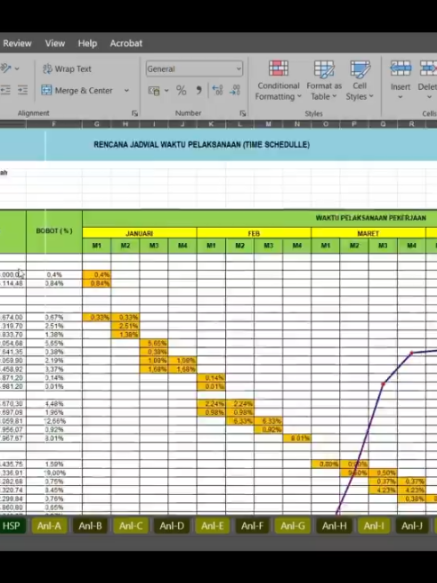
Task: Select column O header
Action: pyautogui.click(x=325, y=124)
